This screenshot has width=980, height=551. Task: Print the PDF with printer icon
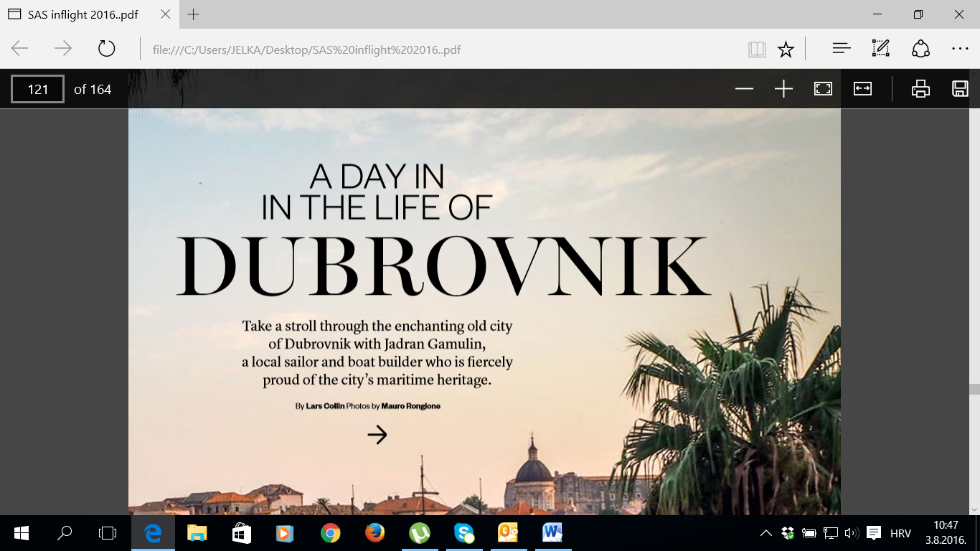pos(920,89)
